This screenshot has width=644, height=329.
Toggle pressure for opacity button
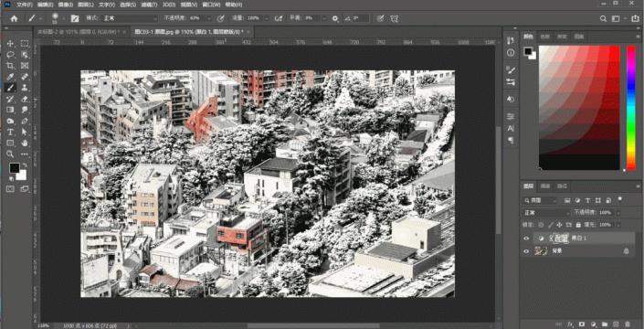(221, 18)
